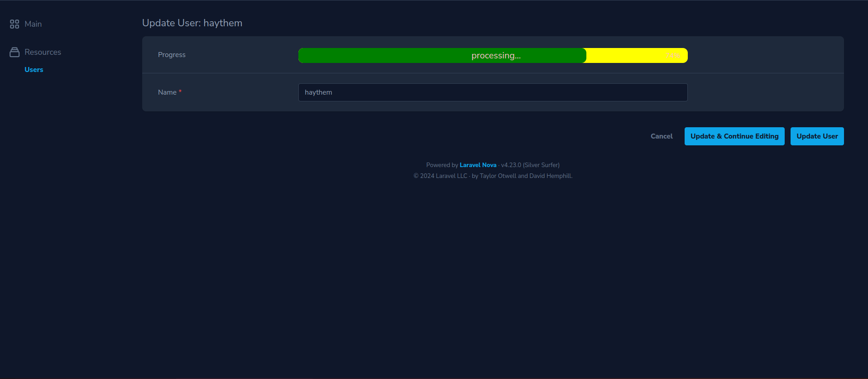The width and height of the screenshot is (868, 379).
Task: Open the Main menu label
Action: point(33,24)
